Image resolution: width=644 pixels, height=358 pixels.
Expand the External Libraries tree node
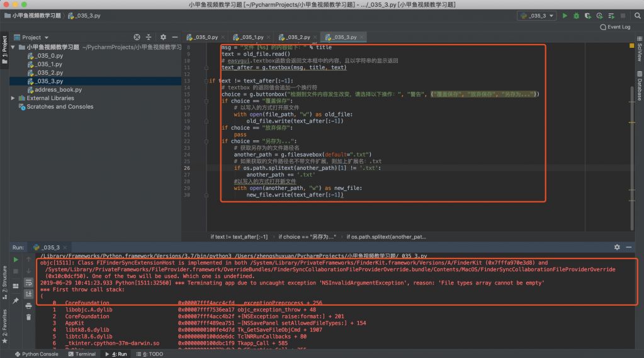coord(13,98)
